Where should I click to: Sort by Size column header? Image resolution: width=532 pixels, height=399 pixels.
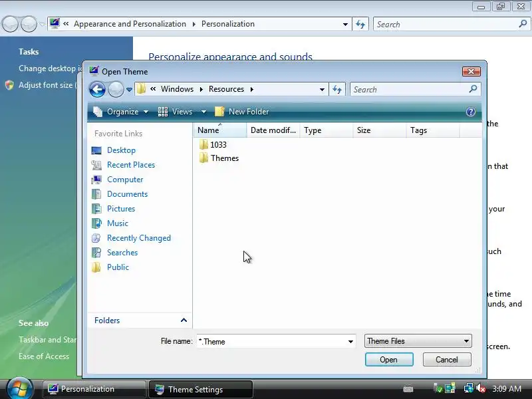point(379,130)
